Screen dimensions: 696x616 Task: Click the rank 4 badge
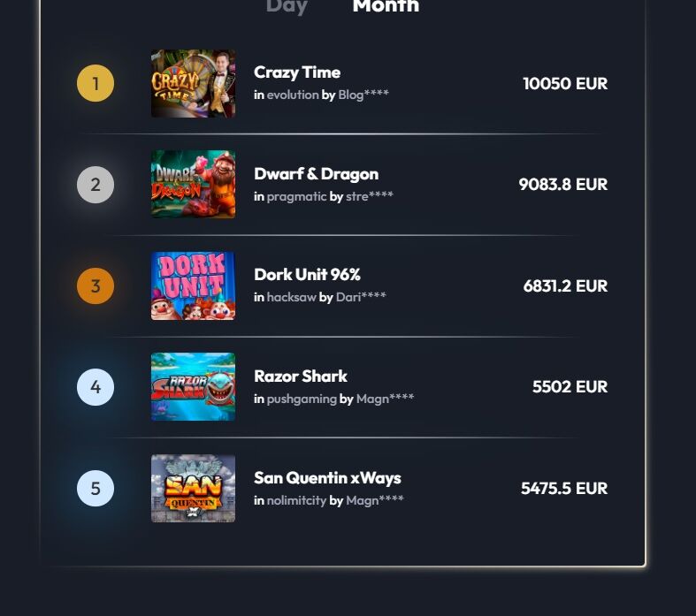[x=96, y=387]
